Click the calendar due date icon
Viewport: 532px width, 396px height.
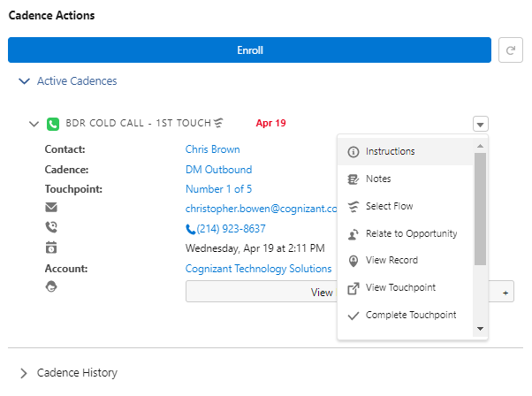click(x=51, y=247)
